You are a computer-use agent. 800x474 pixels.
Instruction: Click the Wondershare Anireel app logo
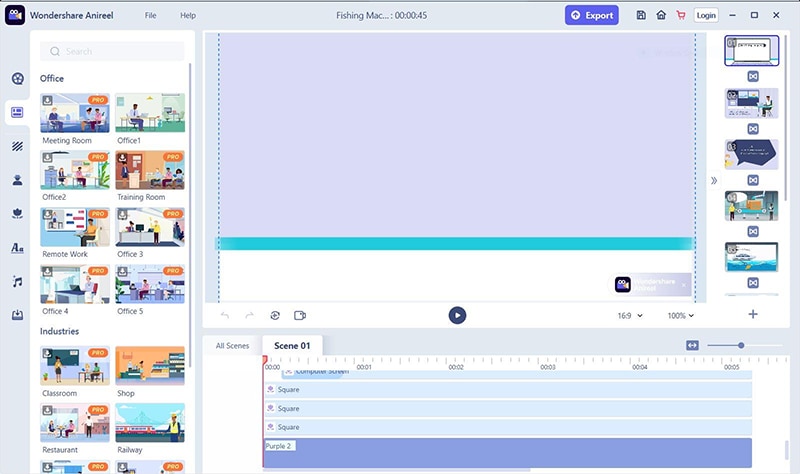coord(15,15)
